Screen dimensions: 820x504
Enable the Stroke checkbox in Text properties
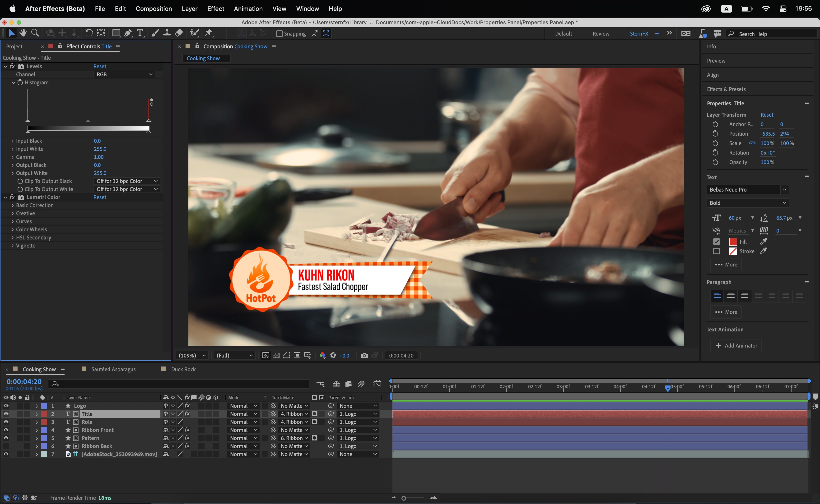pos(716,251)
